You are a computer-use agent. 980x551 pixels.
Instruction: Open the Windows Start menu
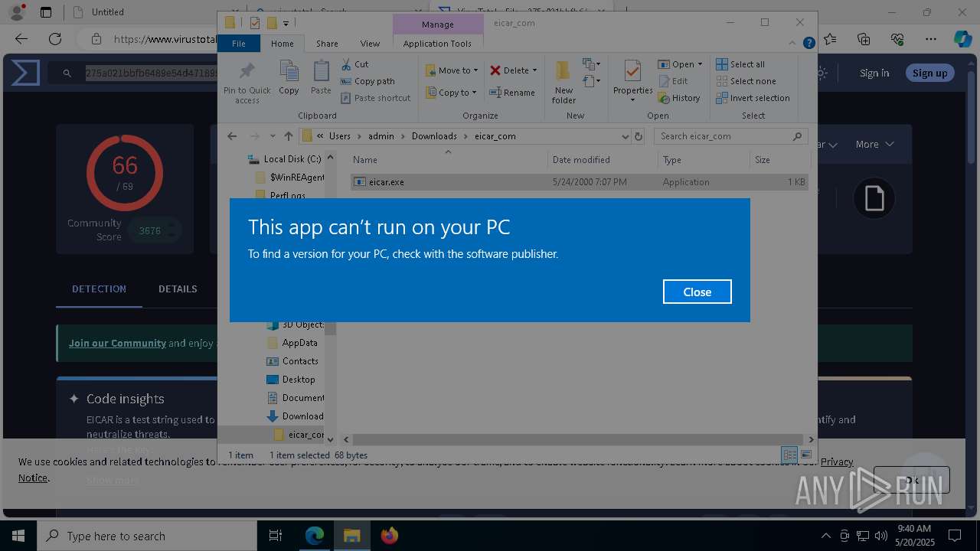click(x=18, y=536)
